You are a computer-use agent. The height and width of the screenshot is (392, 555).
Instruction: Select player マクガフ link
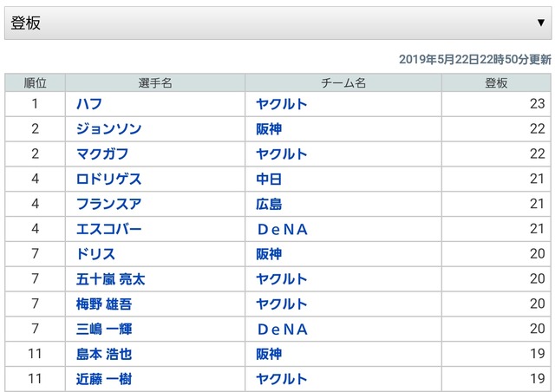102,154
